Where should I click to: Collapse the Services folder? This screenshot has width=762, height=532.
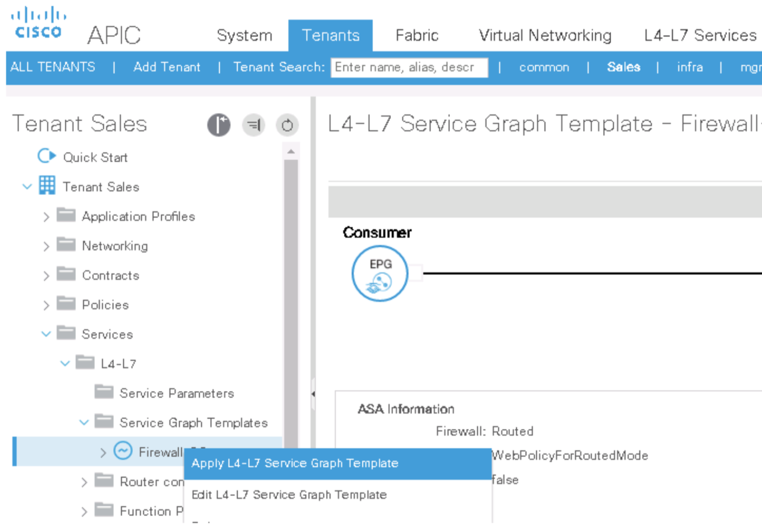[46, 334]
